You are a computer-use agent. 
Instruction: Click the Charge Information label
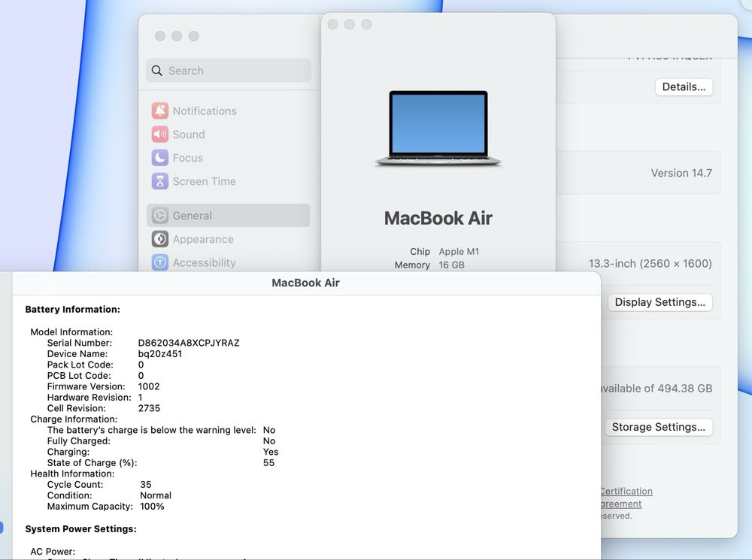point(74,419)
